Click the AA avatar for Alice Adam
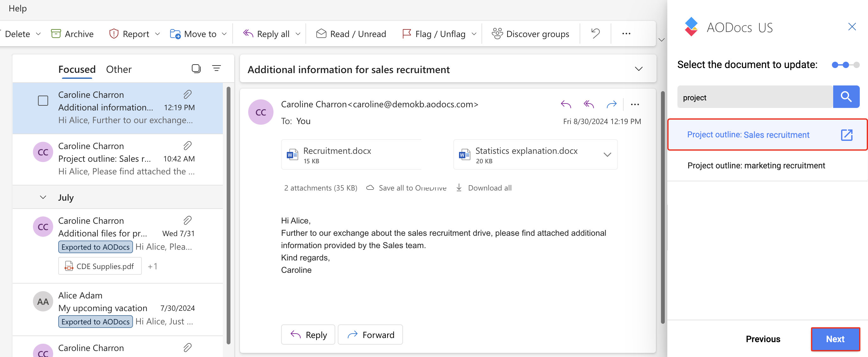868x357 pixels. point(43,301)
